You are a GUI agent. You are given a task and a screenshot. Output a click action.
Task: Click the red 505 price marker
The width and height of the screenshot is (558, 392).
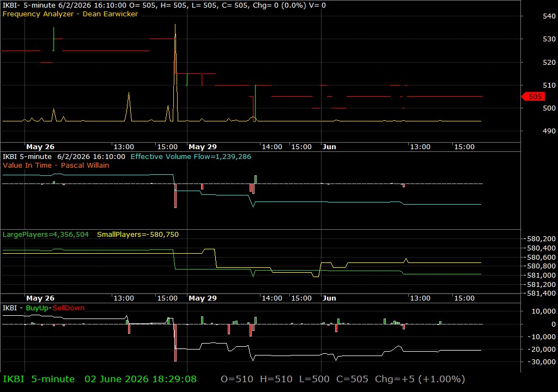coord(533,97)
